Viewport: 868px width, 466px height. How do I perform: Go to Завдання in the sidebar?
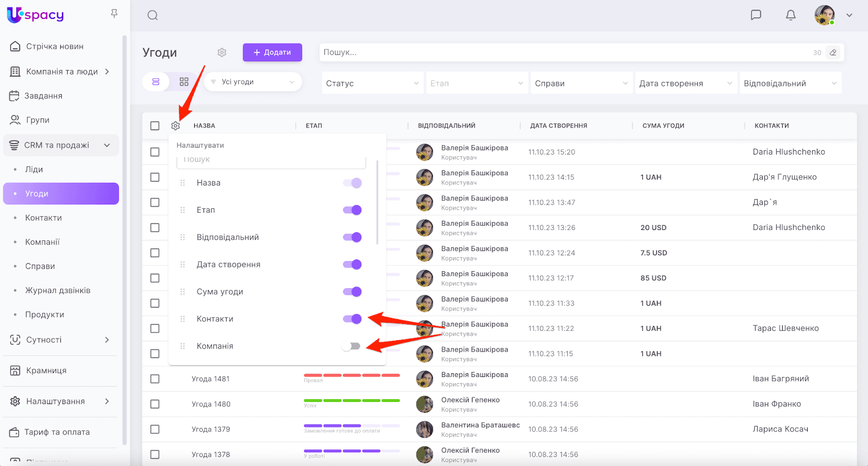click(43, 96)
